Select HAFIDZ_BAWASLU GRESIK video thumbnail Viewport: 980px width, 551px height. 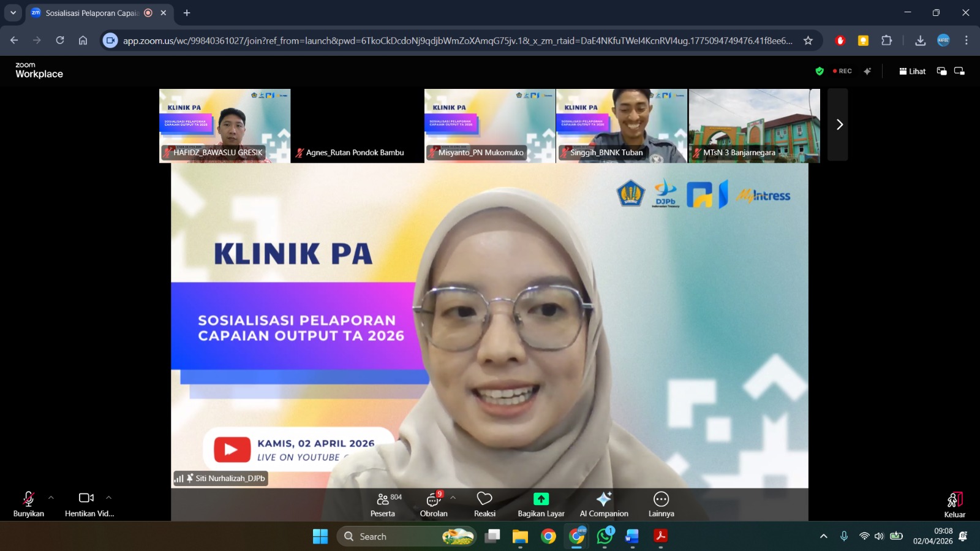pyautogui.click(x=225, y=126)
